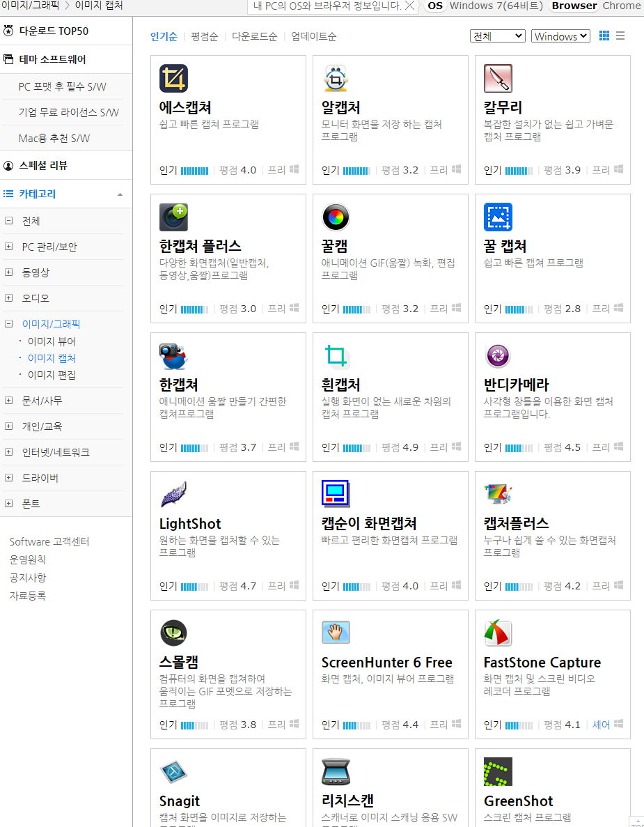This screenshot has height=827, width=644.
Task: Sort by 다운로드순
Action: 255,36
